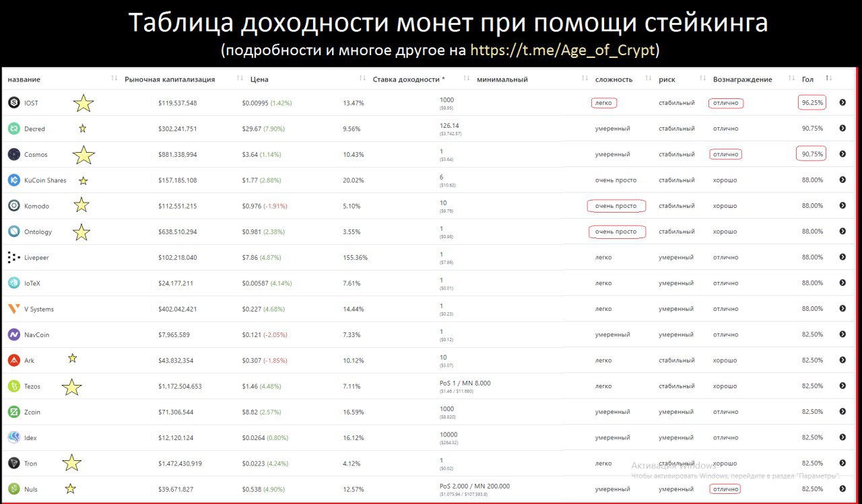Open the t.me/Age_of_Crypt link
Image resolution: width=862 pixels, height=504 pixels.
point(563,50)
